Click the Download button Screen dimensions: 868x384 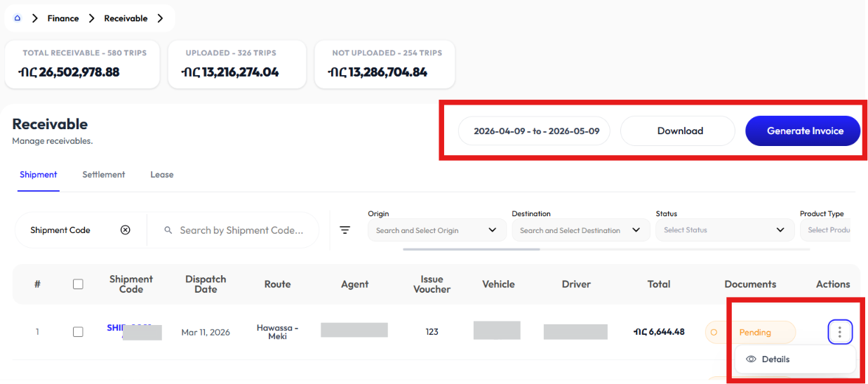(678, 131)
